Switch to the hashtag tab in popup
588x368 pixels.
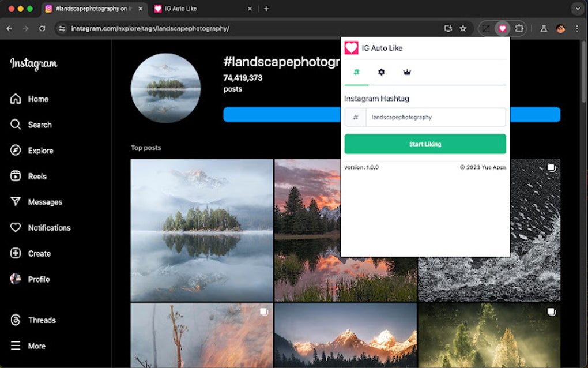click(x=356, y=72)
